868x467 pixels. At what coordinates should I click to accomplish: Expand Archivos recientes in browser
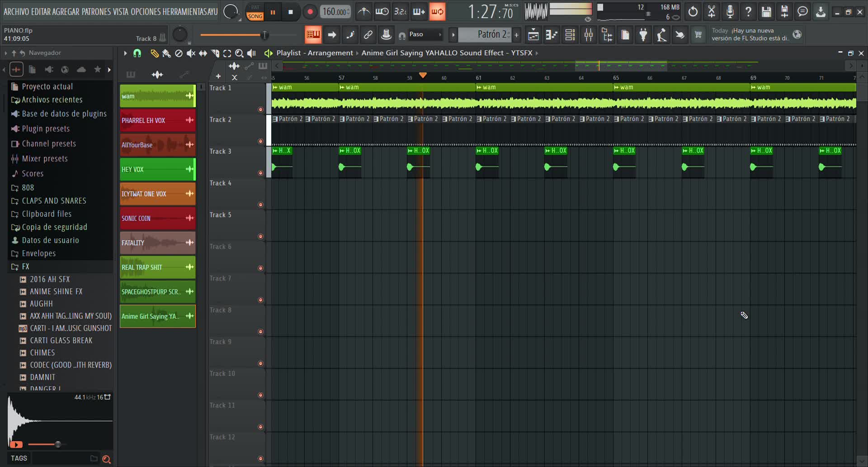[x=47, y=100]
